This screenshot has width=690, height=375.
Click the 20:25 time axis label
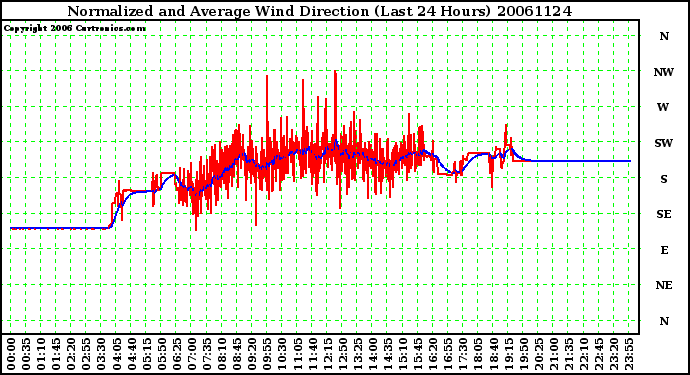coord(539,354)
